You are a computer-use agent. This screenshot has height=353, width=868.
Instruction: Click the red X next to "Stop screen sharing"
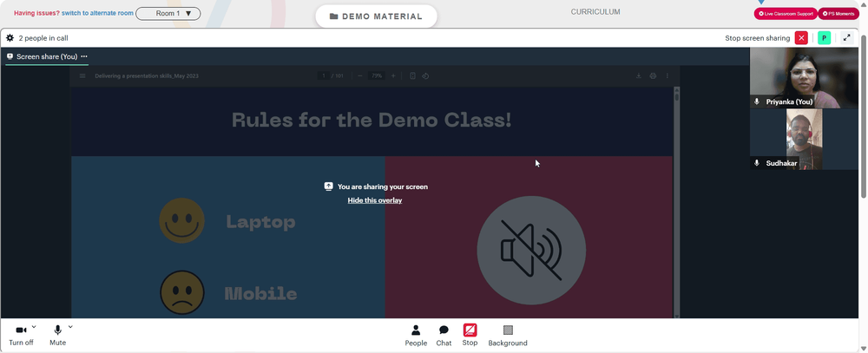click(801, 38)
